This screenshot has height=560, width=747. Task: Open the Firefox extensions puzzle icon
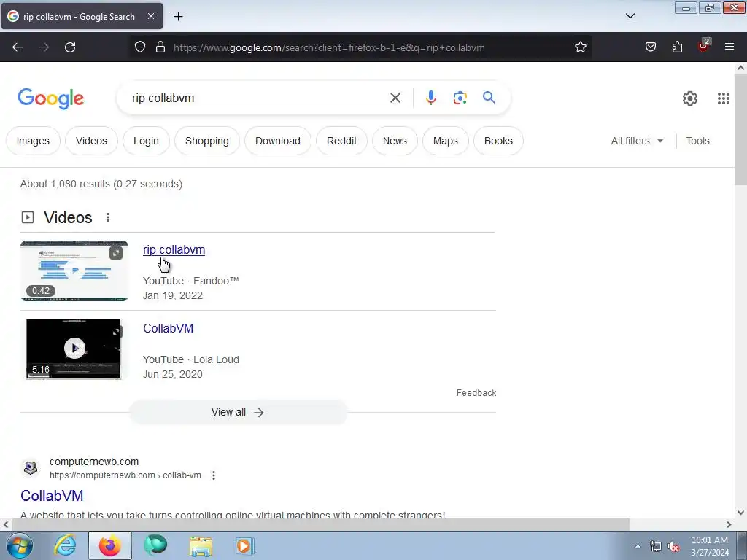pyautogui.click(x=677, y=47)
